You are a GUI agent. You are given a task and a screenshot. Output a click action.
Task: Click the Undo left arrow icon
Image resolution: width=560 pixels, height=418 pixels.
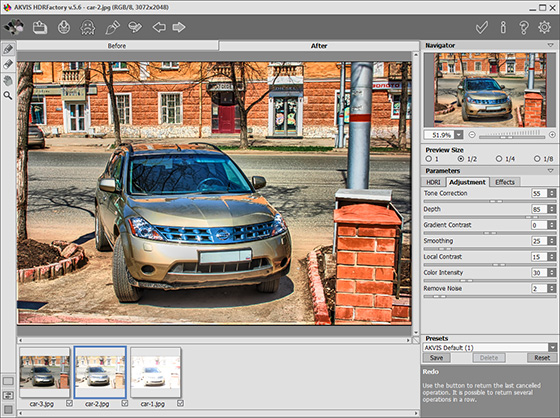point(159,27)
